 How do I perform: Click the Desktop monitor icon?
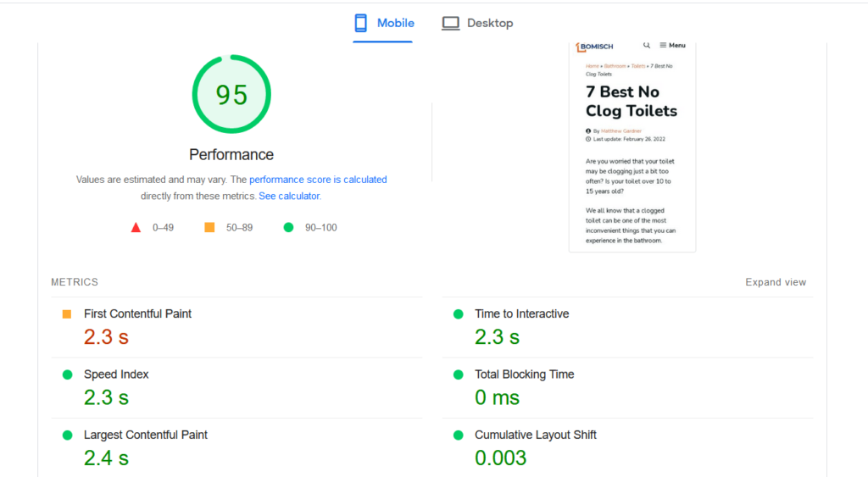(x=450, y=23)
